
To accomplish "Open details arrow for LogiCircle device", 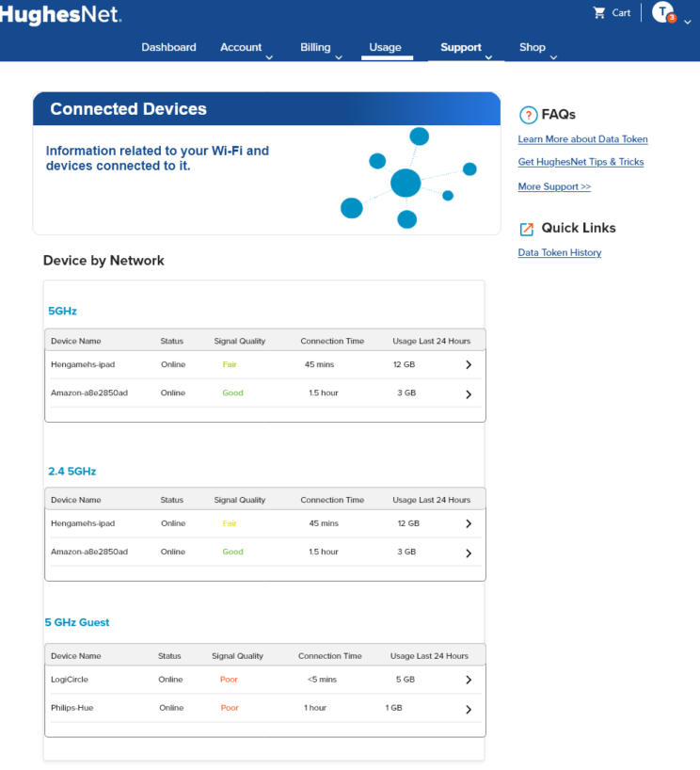I will click(469, 680).
